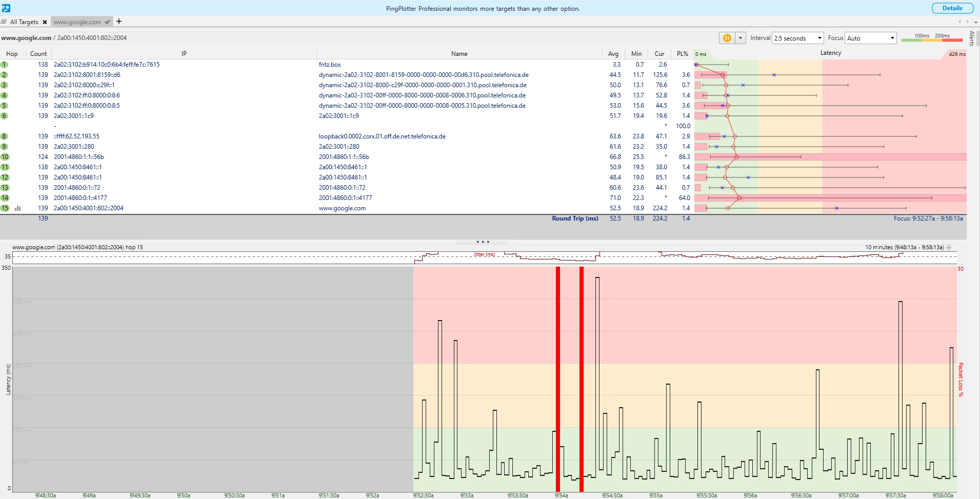Click the PL% column header

[683, 54]
